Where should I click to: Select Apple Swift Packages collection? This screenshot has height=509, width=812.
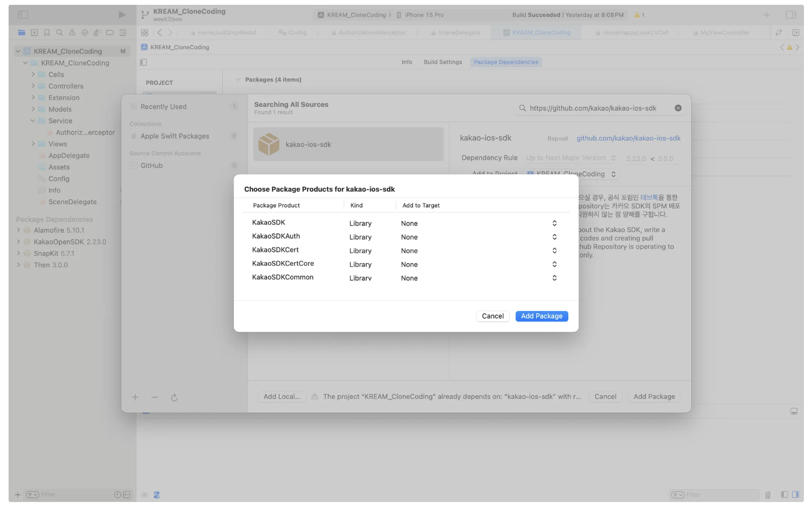point(184,136)
